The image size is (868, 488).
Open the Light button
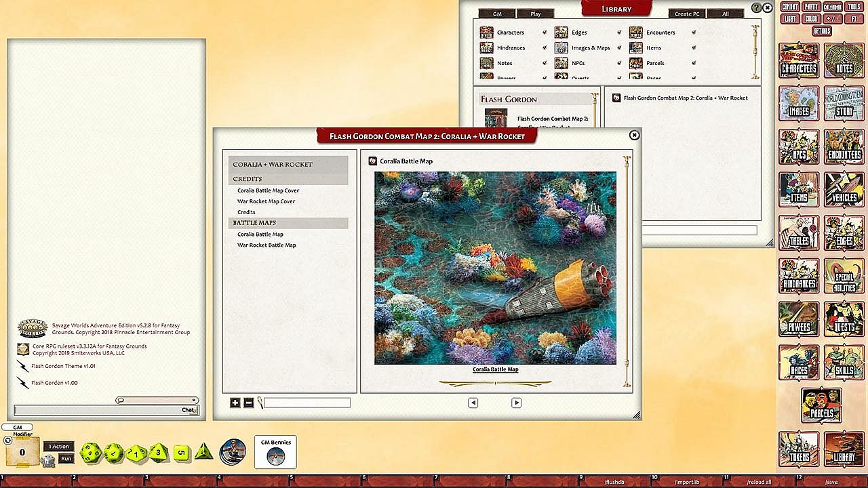(x=790, y=19)
